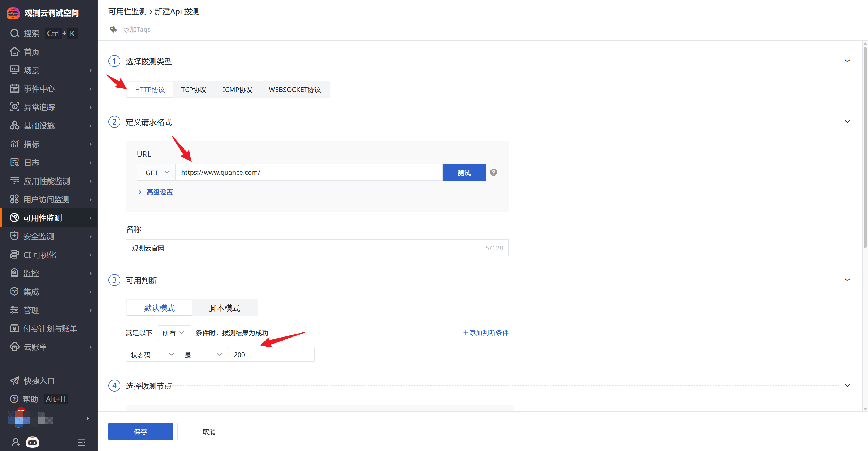This screenshot has height=451, width=868.
Task: Collapse sidebar using the menu fold icon
Action: [81, 442]
